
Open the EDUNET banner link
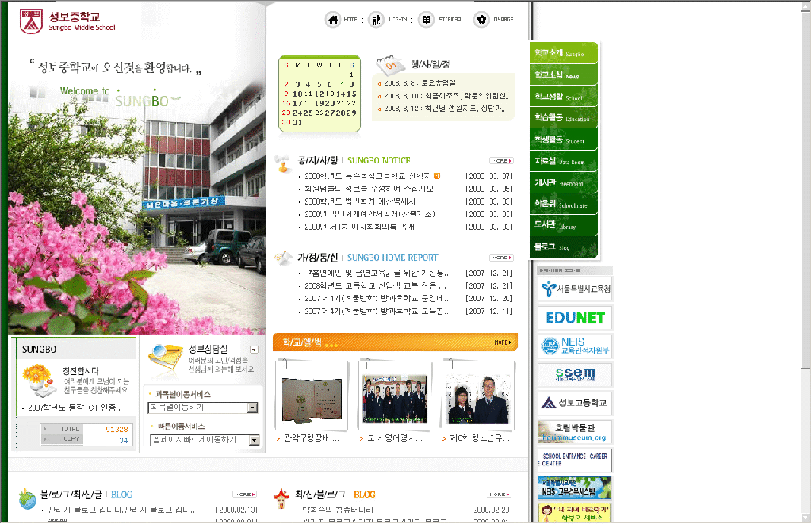(576, 318)
